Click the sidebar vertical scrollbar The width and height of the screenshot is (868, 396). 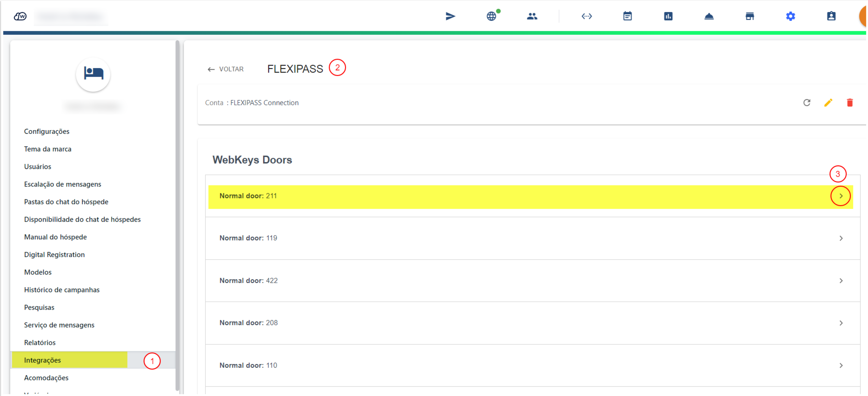tap(177, 216)
